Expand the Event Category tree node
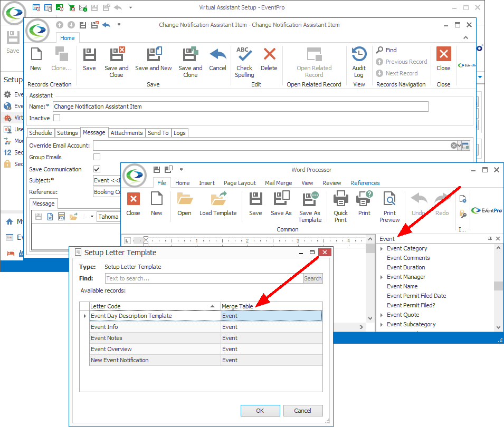This screenshot has height=427, width=504. coord(382,248)
